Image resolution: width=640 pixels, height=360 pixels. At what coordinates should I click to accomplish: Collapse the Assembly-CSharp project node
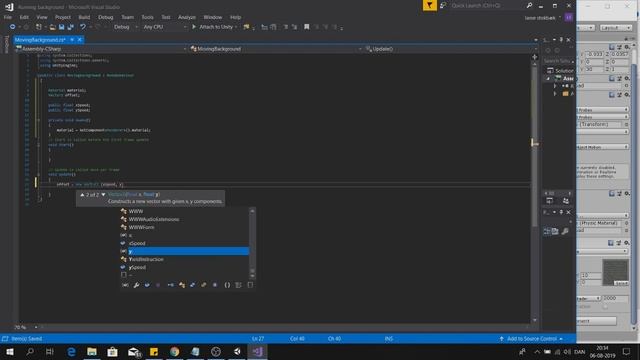(549, 78)
